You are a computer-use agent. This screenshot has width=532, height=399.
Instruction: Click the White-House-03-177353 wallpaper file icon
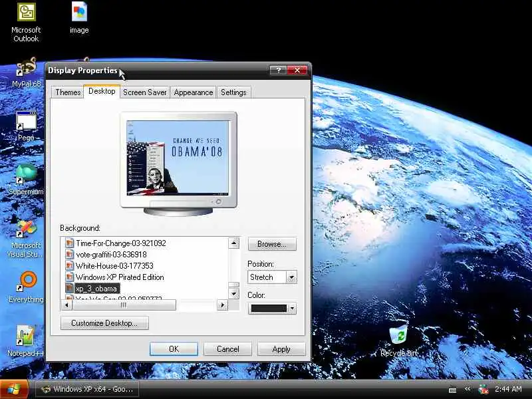[x=70, y=265]
